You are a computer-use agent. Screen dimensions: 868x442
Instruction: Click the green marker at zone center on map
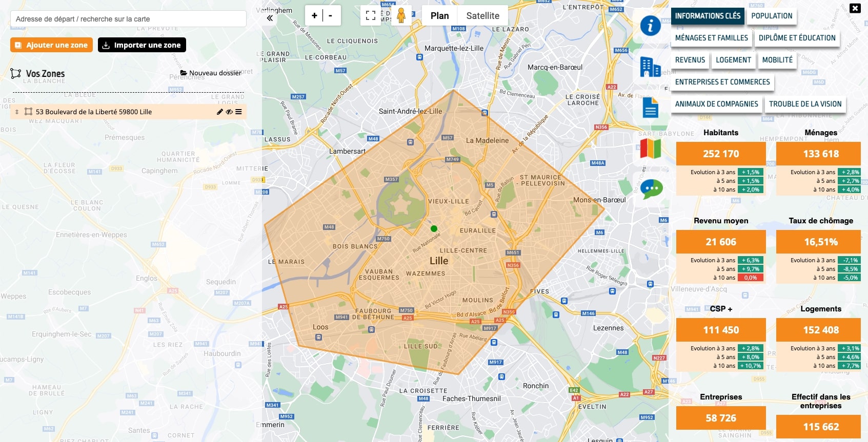434,229
